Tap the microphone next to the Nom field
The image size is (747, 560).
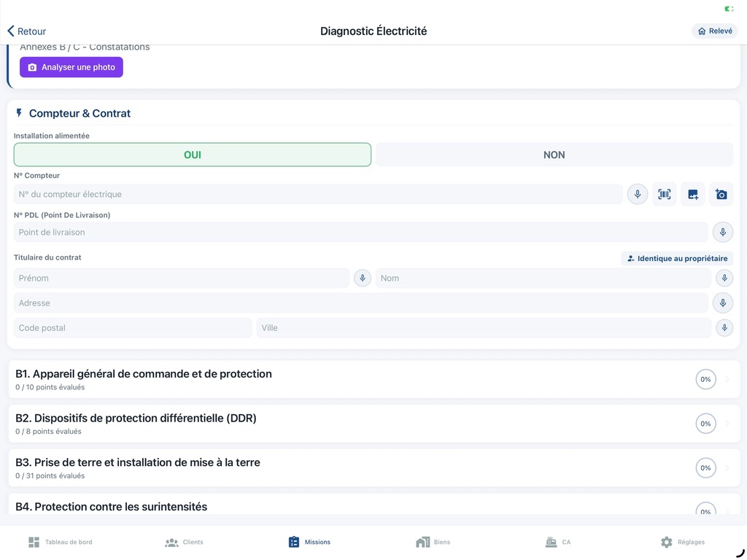724,278
